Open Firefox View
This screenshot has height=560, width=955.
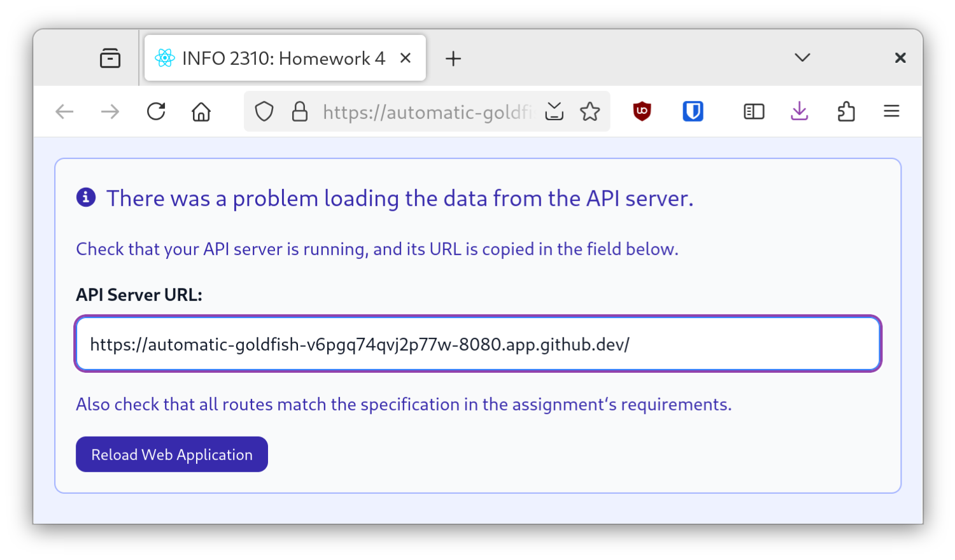[x=110, y=57]
